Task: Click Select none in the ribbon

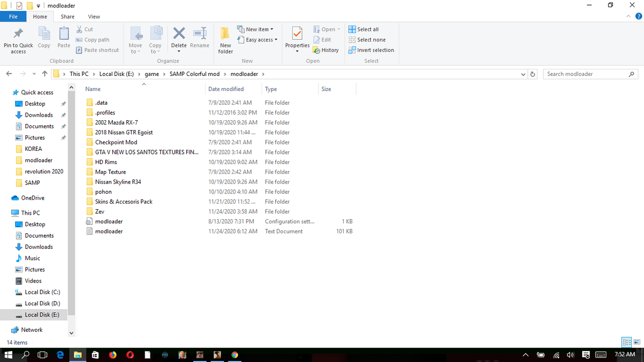Action: click(x=367, y=40)
